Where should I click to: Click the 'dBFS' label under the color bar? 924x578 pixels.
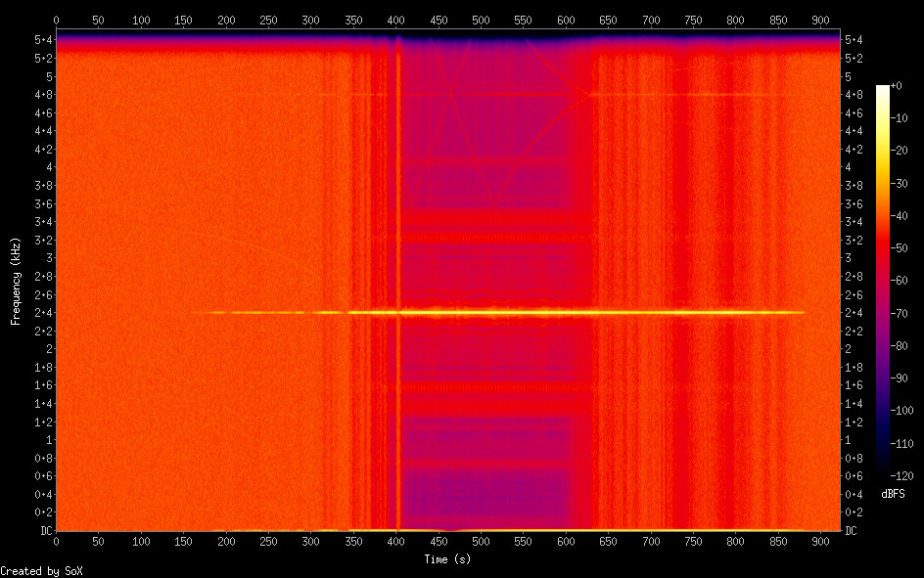[892, 494]
